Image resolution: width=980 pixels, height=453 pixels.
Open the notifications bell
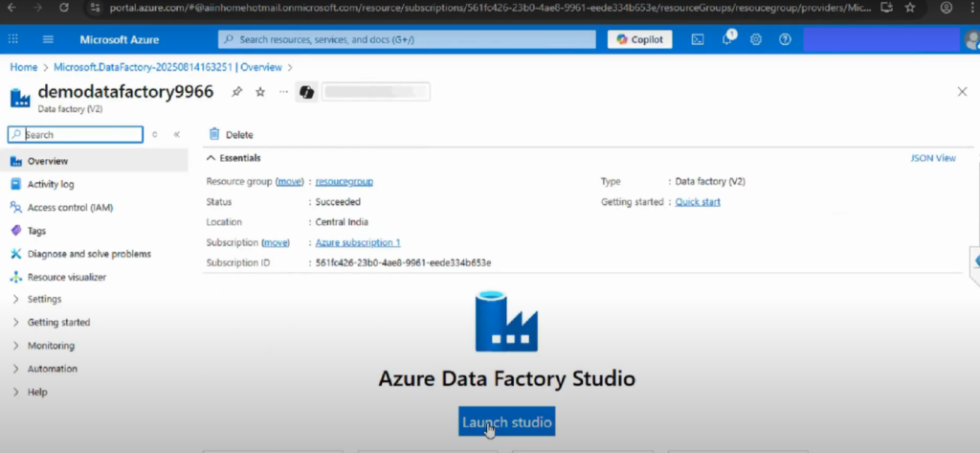[727, 39]
